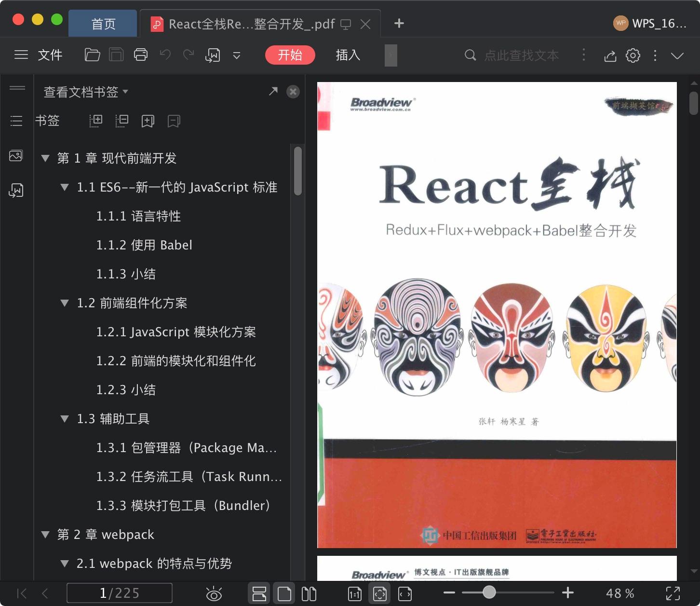Collapse 第 2 章 webpack bookmark
The image size is (700, 606).
click(46, 535)
